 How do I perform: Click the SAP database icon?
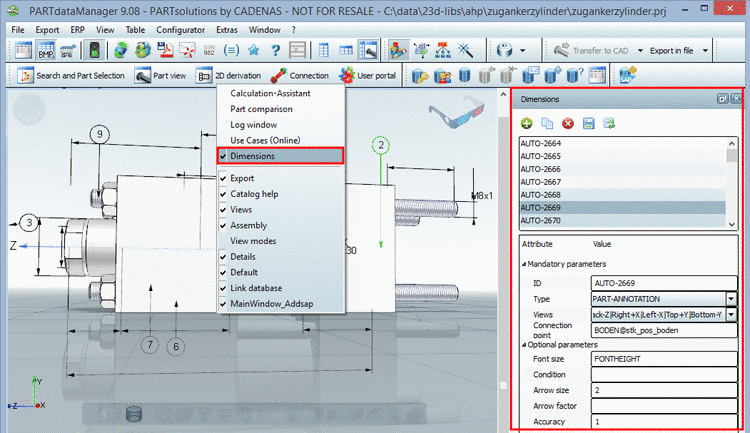[x=628, y=75]
